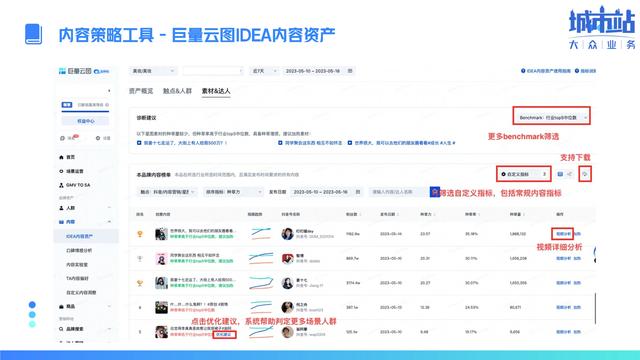
Task: Sort by the 种草率 column header
Action: coord(473,214)
